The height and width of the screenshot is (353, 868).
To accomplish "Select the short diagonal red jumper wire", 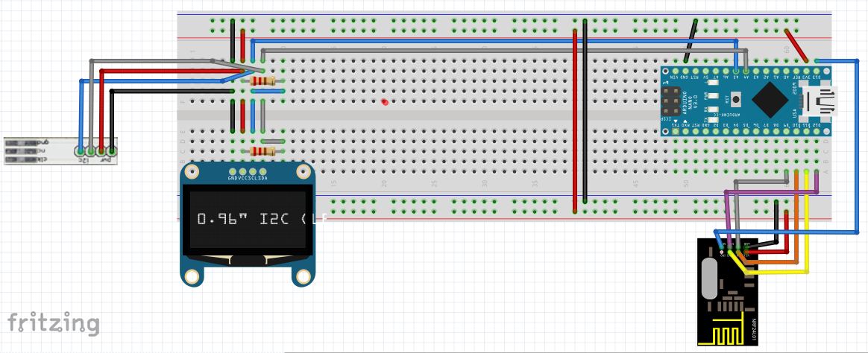I will pos(796,46).
